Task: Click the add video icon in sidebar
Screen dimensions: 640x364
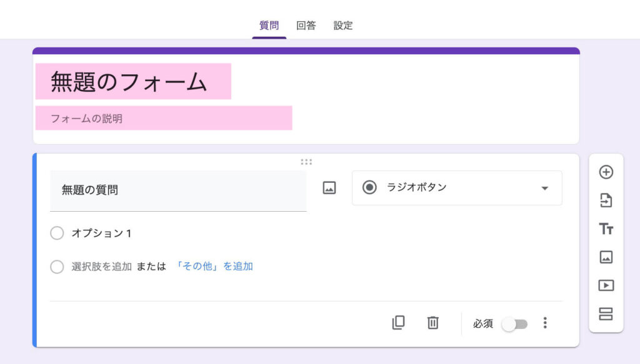Action: pos(606,285)
